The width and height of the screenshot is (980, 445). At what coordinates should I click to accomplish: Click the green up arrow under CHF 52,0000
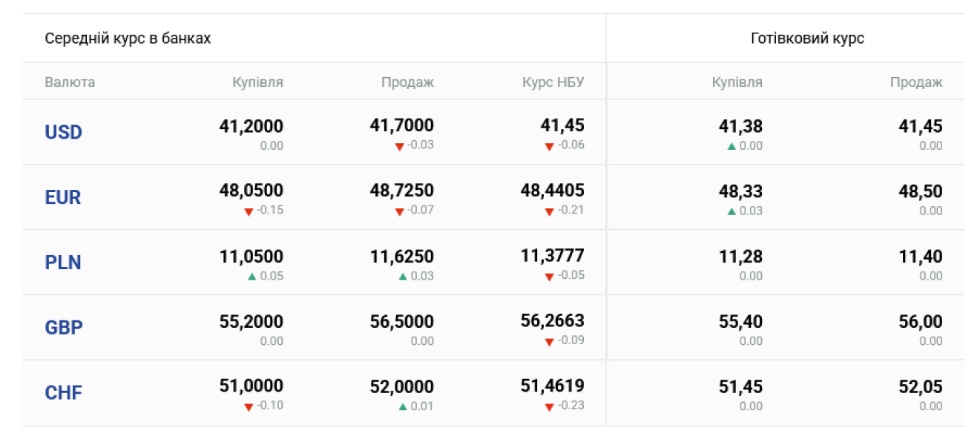point(402,406)
